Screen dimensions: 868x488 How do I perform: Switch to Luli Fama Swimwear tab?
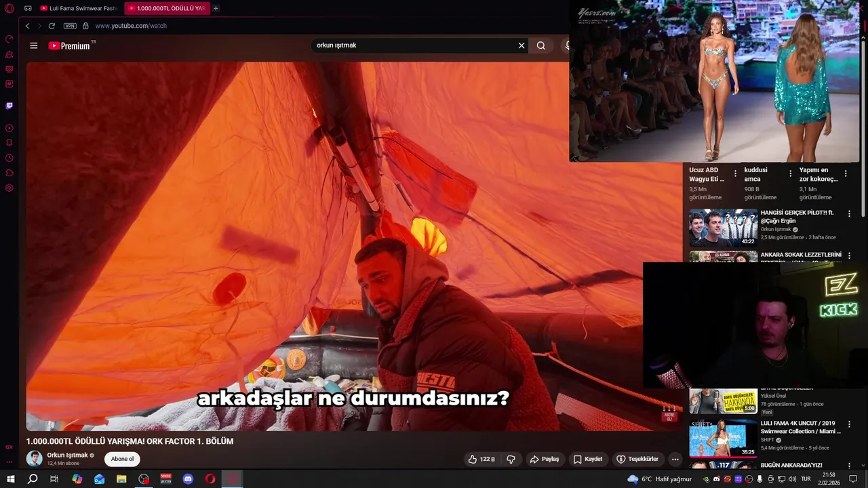pos(79,8)
